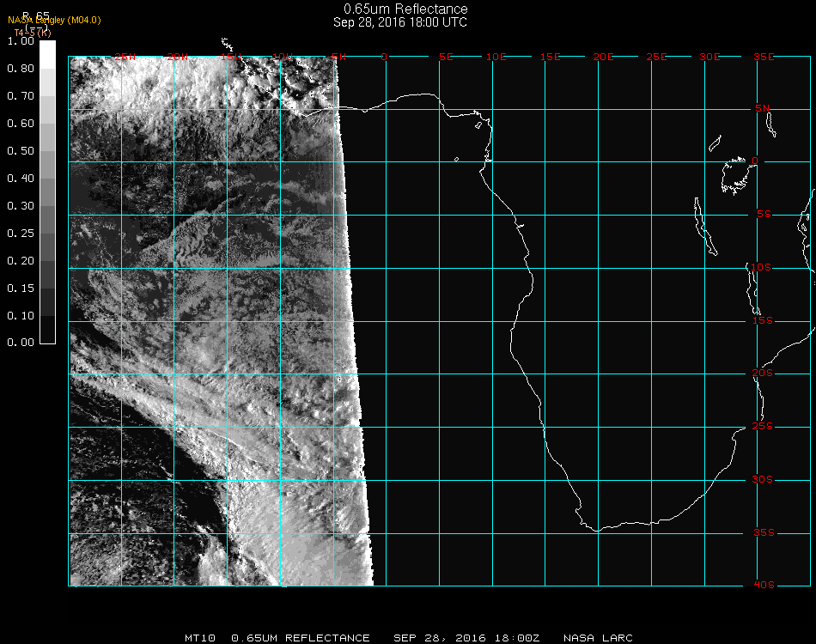Click the 5S latitude label

tap(764, 215)
